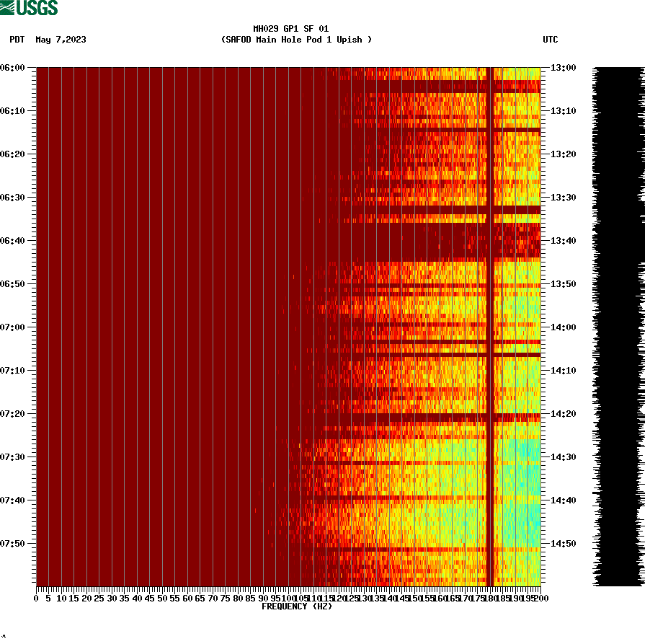The width and height of the screenshot is (650, 644).
Task: Click the seismogram waveform strip on the right
Action: click(x=616, y=325)
